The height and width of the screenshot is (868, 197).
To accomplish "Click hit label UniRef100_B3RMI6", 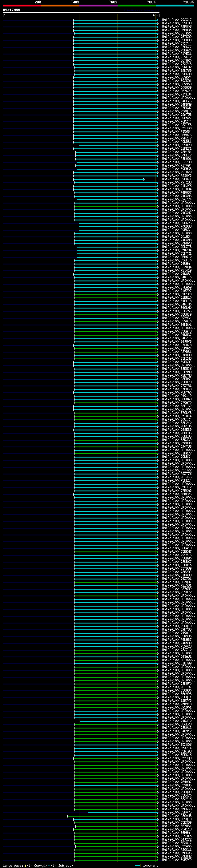I will tap(177, 369).
